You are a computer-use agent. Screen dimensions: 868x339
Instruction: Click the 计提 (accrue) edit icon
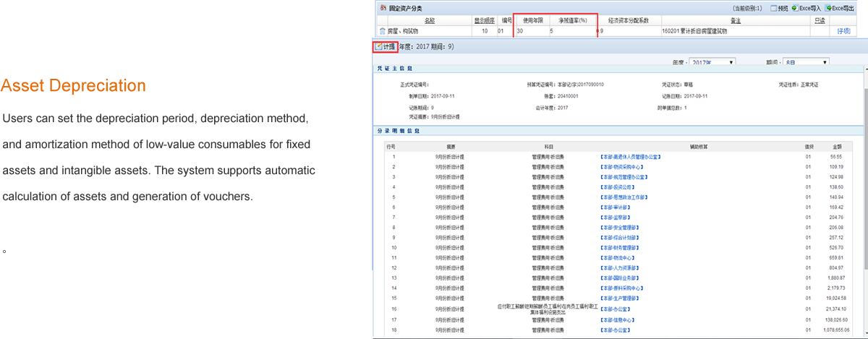click(378, 46)
